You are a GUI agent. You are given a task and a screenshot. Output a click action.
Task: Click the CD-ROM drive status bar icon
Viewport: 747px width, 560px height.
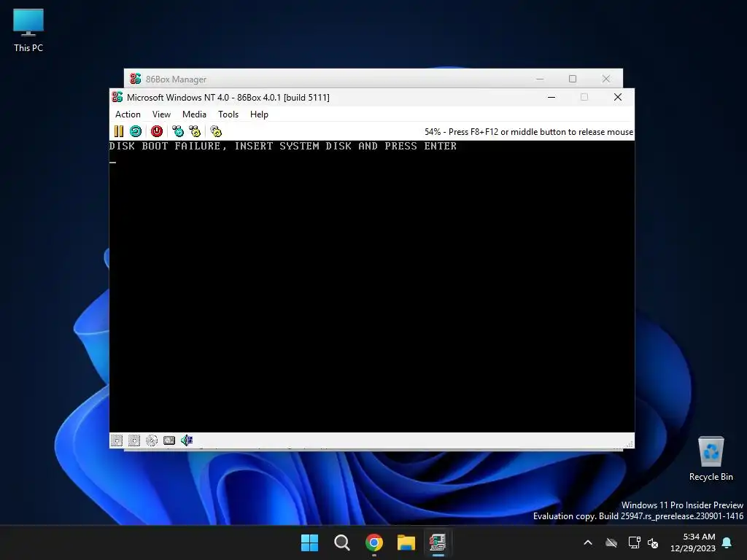point(152,440)
